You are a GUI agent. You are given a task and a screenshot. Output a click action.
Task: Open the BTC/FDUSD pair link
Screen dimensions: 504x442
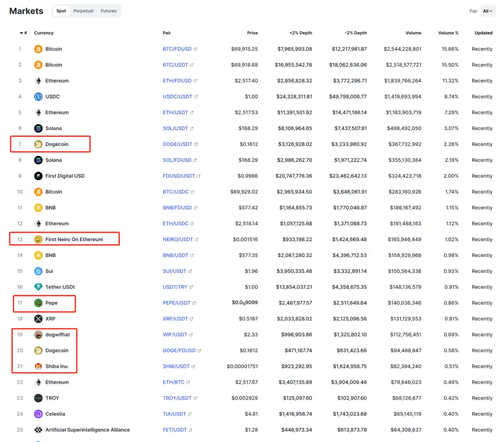[177, 49]
